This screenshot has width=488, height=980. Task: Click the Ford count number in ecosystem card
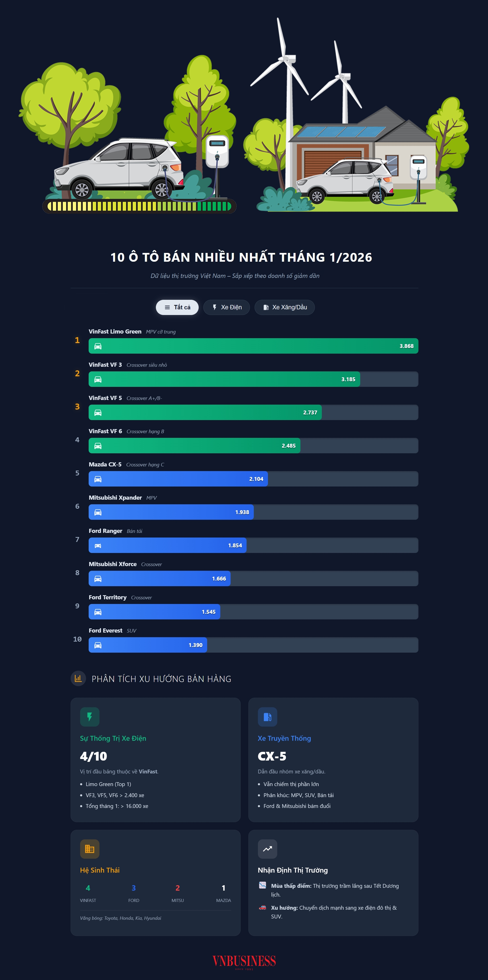(134, 888)
